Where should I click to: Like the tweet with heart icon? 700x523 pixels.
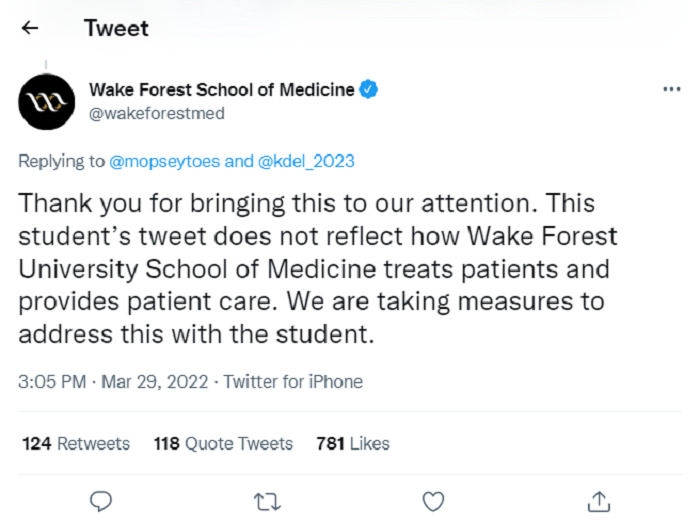pyautogui.click(x=433, y=502)
